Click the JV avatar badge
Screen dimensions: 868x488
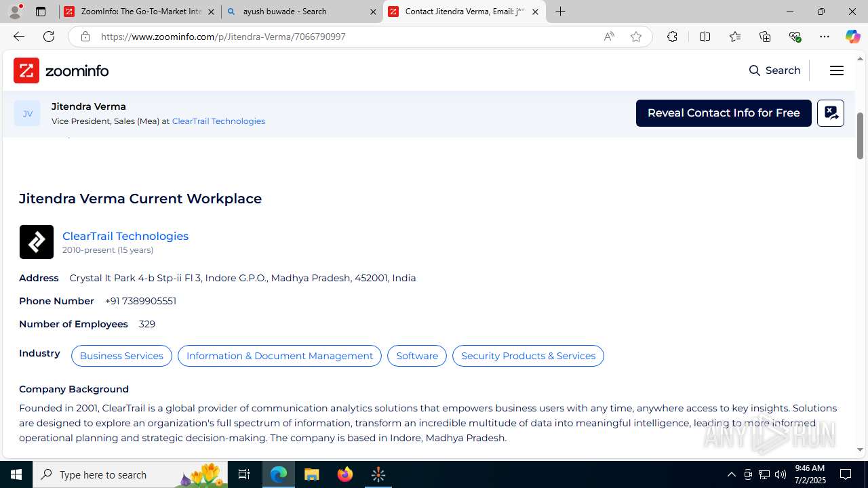[x=27, y=113]
